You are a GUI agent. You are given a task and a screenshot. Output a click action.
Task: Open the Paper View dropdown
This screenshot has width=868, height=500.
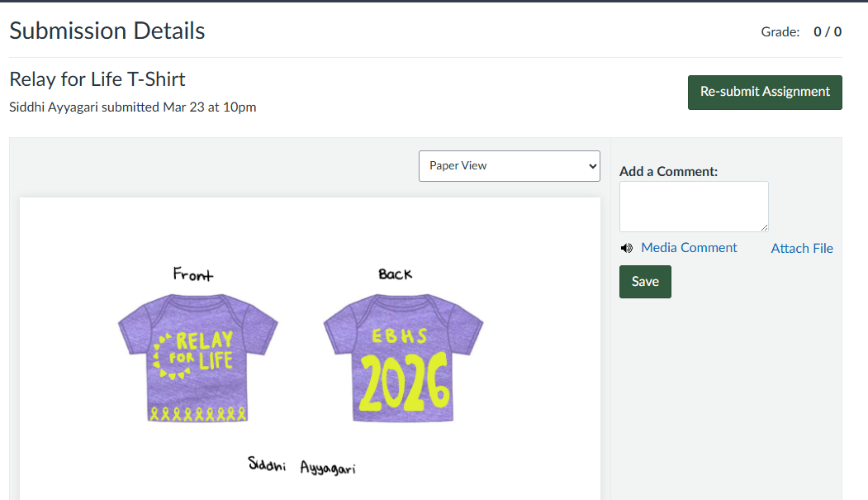click(509, 165)
